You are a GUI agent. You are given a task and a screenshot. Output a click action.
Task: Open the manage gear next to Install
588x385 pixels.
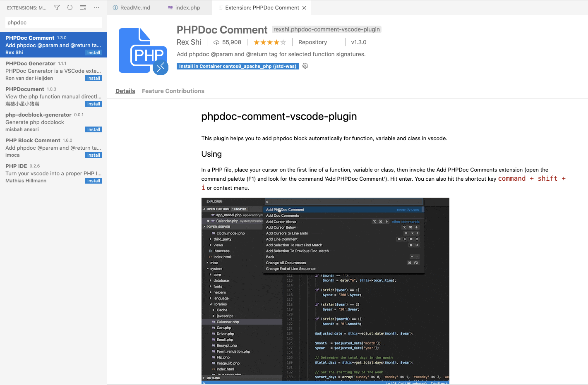pyautogui.click(x=305, y=66)
